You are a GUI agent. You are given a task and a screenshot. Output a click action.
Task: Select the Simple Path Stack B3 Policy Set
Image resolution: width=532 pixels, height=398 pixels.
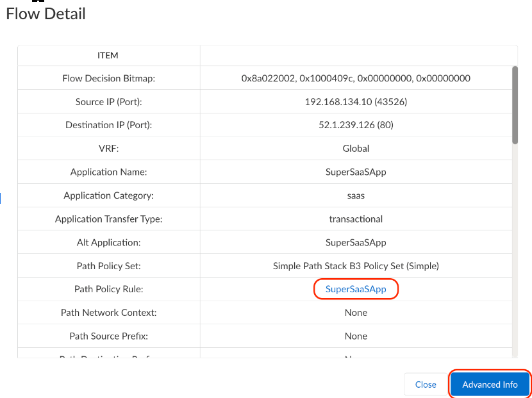[356, 265]
